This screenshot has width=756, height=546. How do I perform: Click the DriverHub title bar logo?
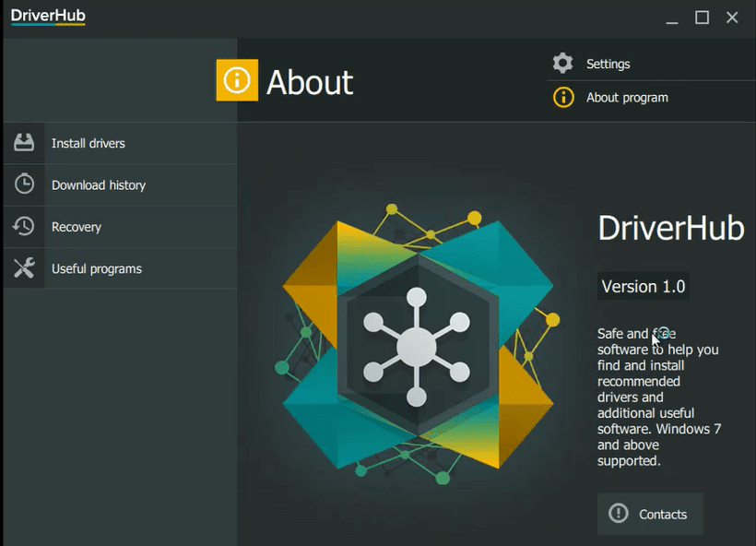(48, 16)
